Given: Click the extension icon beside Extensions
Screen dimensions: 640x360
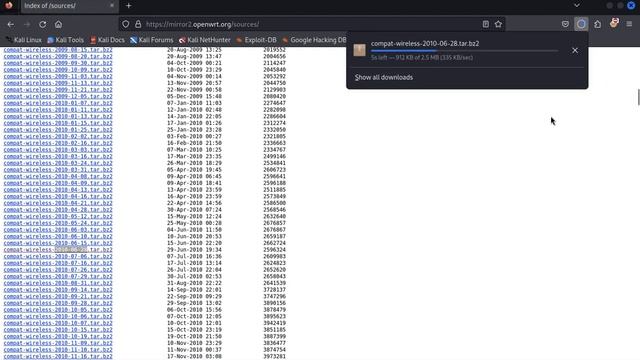Looking at the screenshot, I should 614,23.
